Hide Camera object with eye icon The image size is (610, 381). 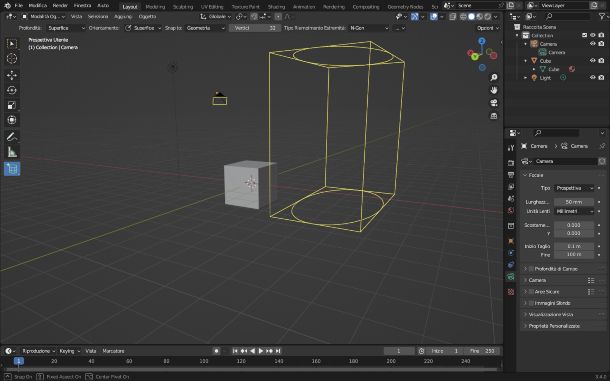pos(592,44)
